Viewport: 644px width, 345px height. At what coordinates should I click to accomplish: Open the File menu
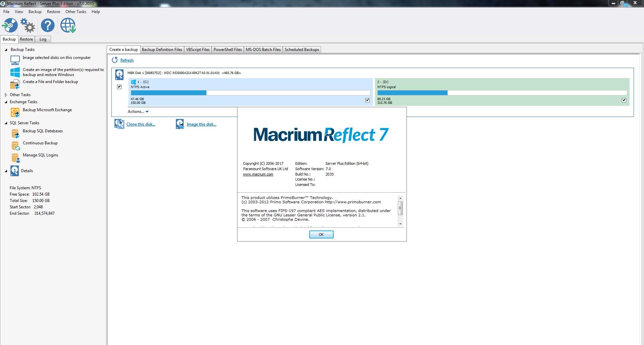click(x=6, y=12)
